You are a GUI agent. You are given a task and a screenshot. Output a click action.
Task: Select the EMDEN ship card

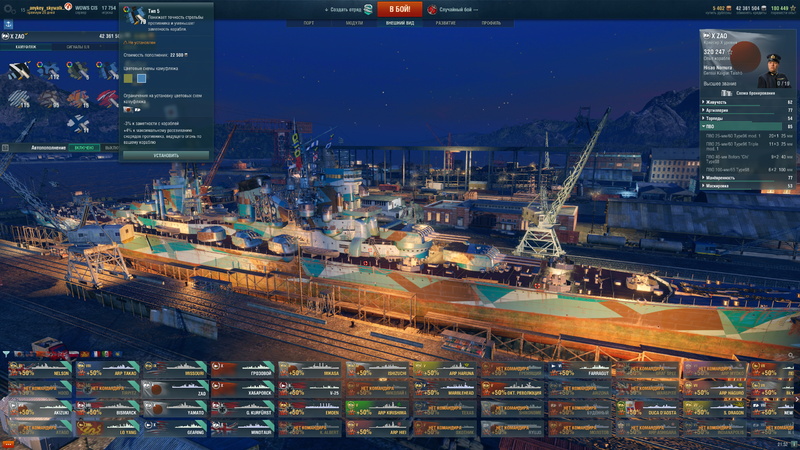point(310,409)
